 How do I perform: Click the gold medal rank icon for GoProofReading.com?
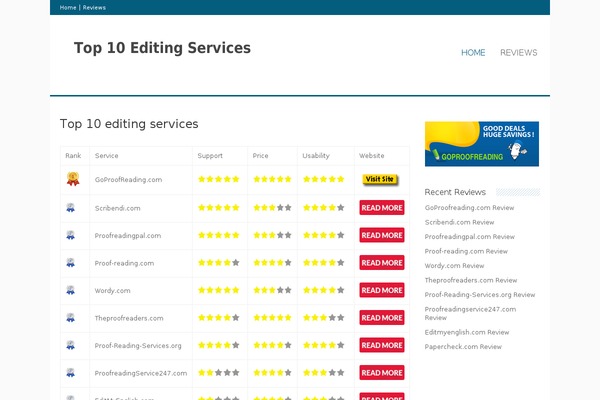pos(73,179)
